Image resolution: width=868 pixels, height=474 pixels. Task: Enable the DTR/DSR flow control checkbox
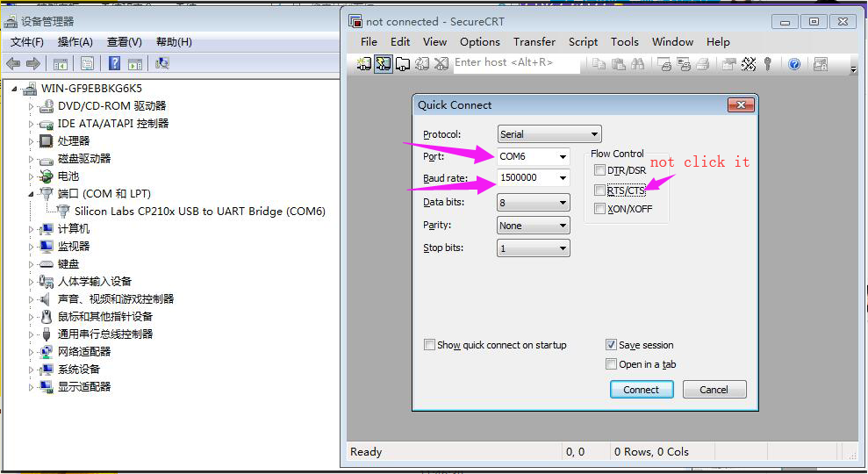tap(599, 170)
